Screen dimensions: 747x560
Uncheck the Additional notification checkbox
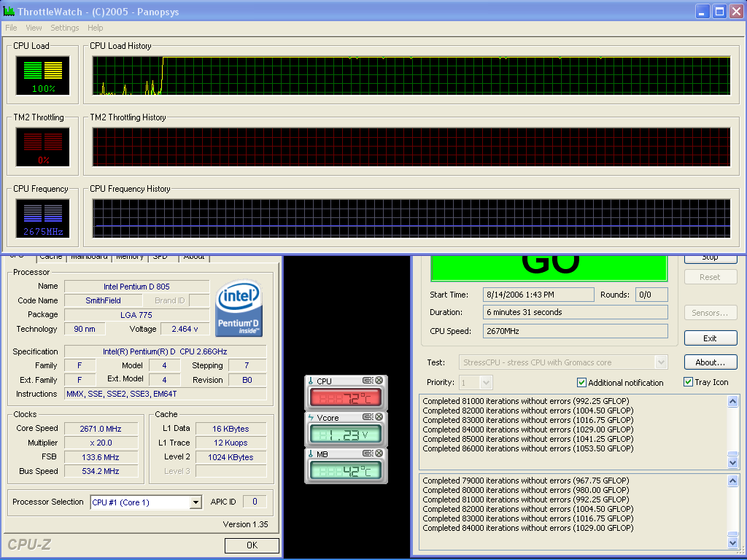[581, 382]
